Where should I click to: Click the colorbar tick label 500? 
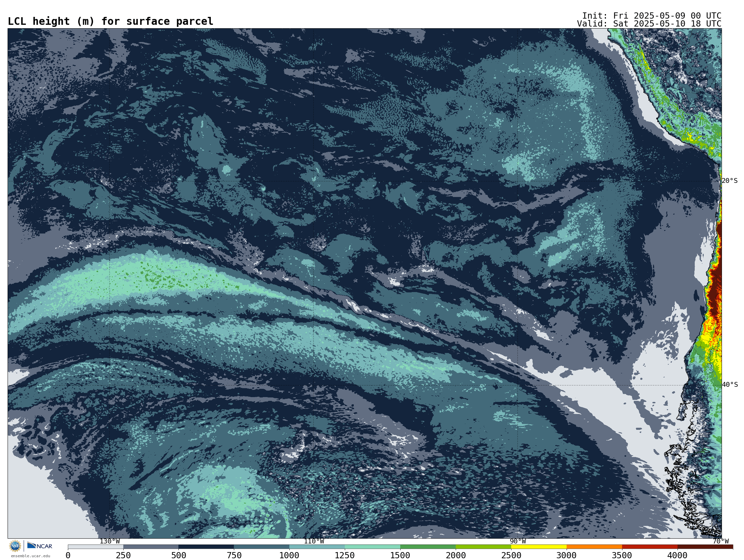[179, 556]
